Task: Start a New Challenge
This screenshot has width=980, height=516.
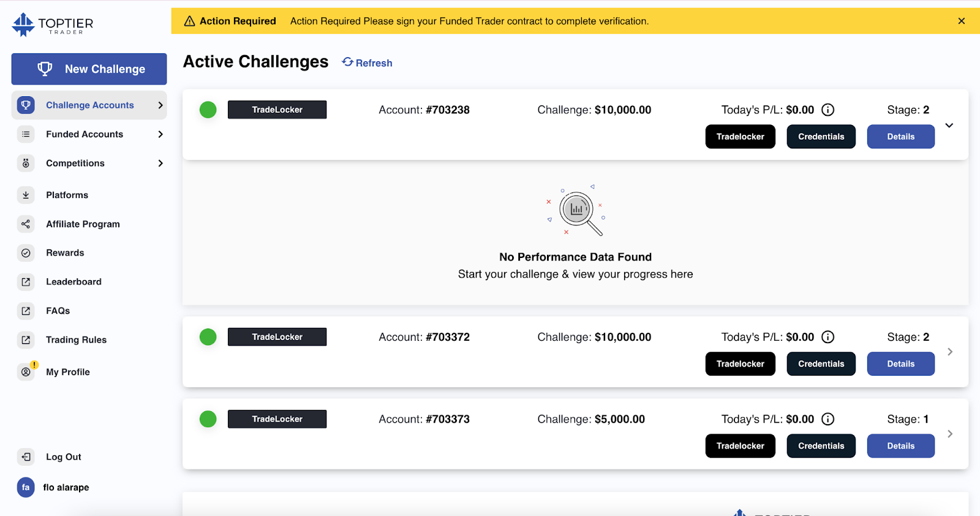Action: point(89,69)
